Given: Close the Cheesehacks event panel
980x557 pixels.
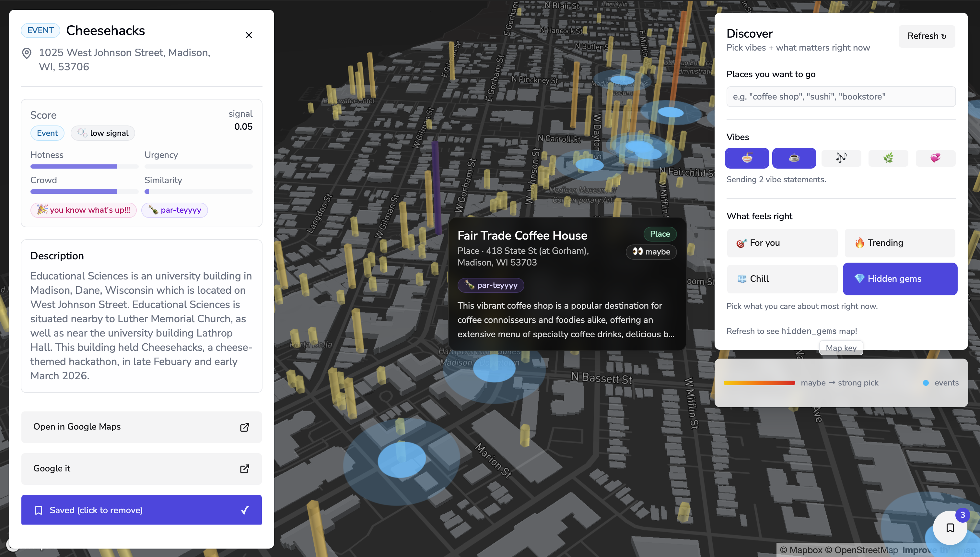Looking at the screenshot, I should (249, 35).
